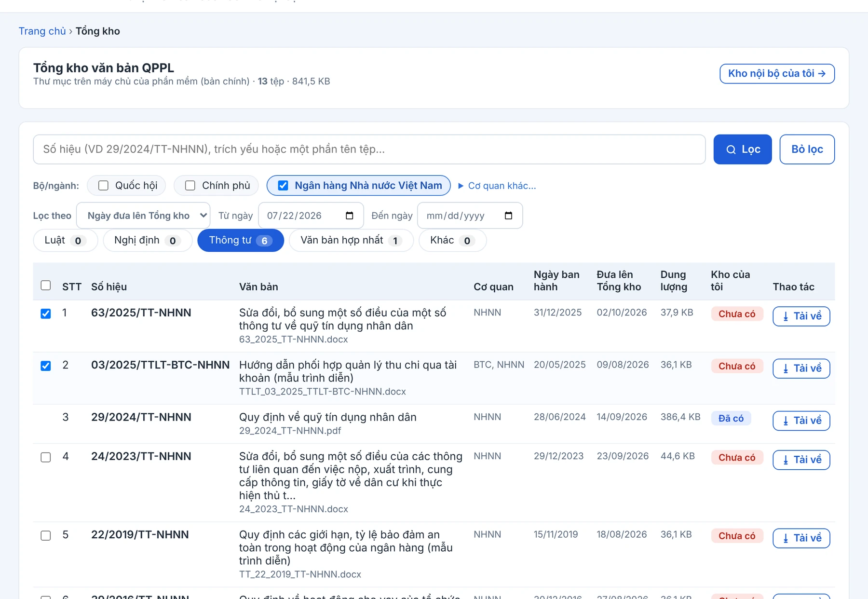Click file name 29_2024_TT-NHNN.pdf
Screen dimensions: 868x599
[x=290, y=431]
